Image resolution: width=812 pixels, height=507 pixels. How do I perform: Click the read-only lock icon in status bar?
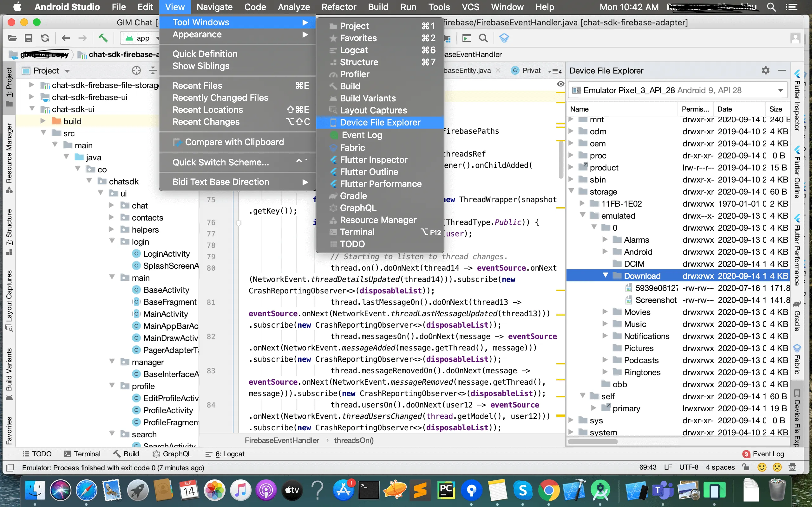(x=746, y=467)
